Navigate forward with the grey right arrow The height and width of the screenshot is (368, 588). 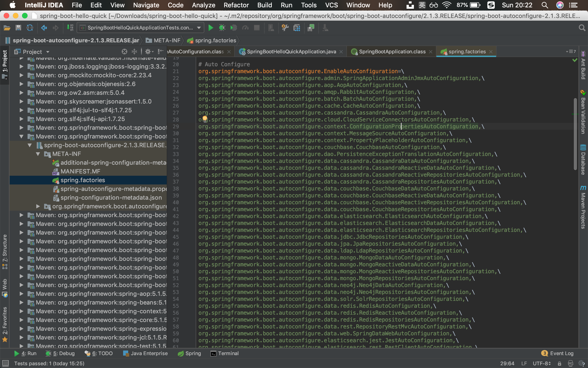tap(56, 28)
